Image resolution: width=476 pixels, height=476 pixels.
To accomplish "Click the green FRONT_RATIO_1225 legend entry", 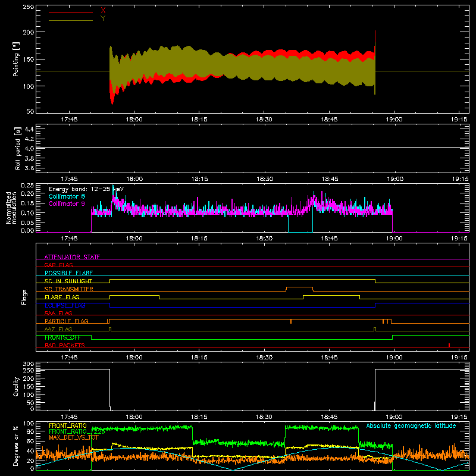I will point(77,431).
